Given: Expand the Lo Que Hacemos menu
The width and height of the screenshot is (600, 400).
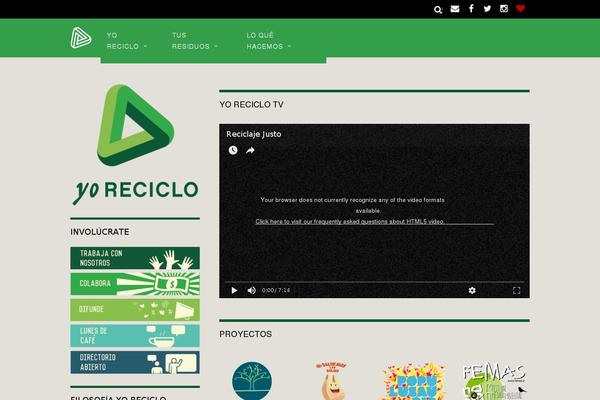Looking at the screenshot, I should point(269,41).
